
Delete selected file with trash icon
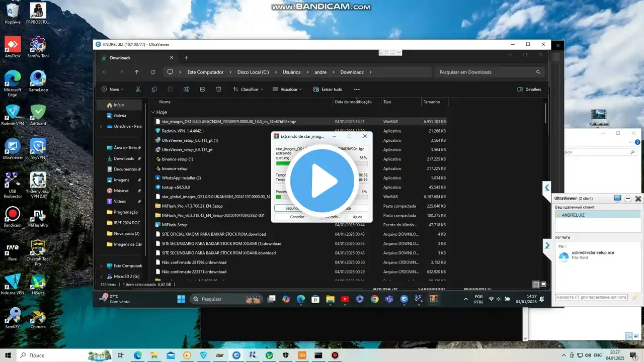(218, 89)
